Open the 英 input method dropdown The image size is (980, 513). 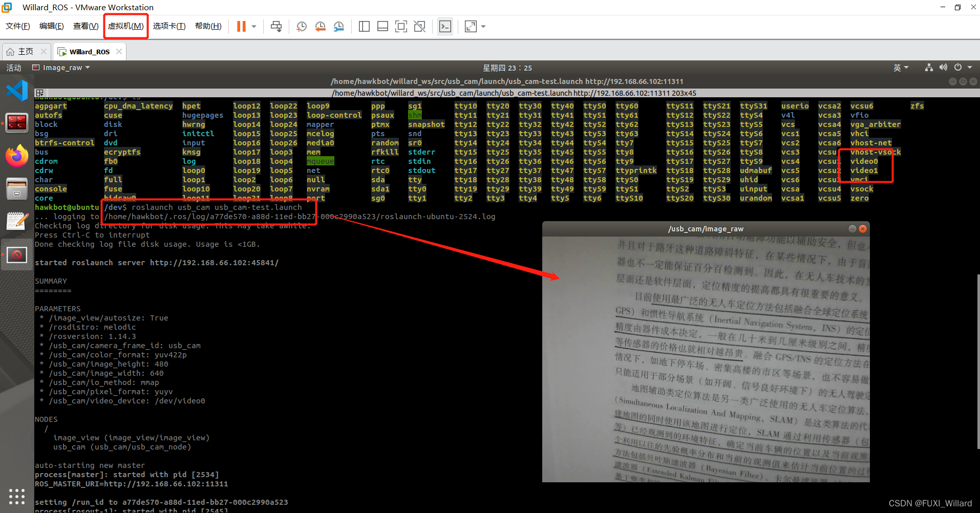901,68
